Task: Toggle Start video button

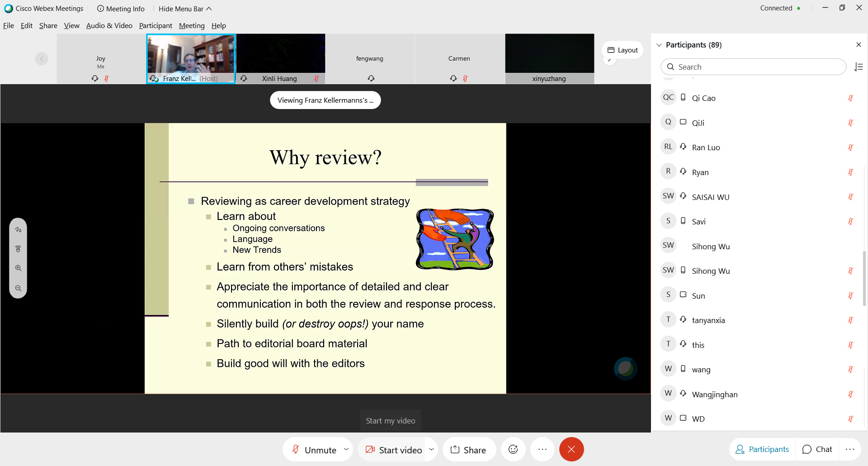Action: pos(394,450)
